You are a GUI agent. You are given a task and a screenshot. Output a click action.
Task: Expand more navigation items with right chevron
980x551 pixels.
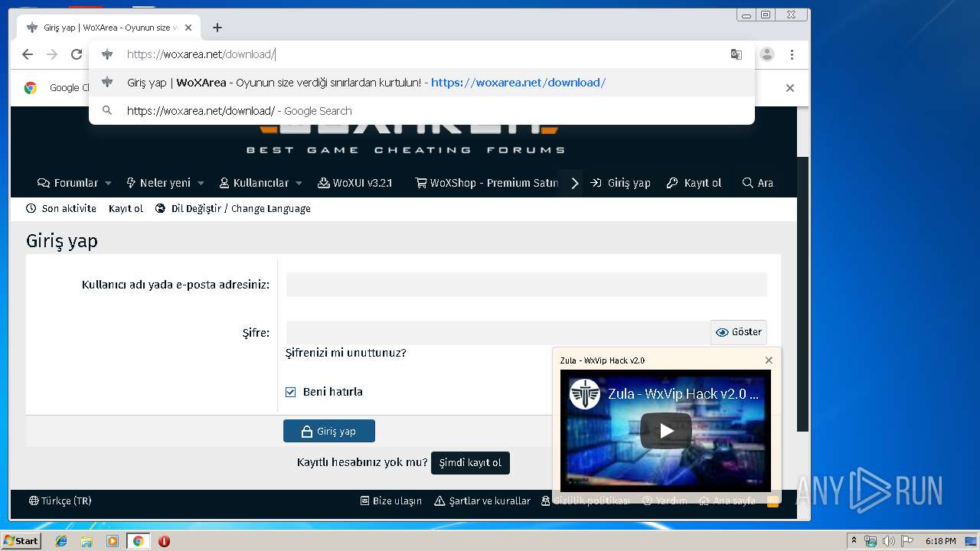point(574,183)
